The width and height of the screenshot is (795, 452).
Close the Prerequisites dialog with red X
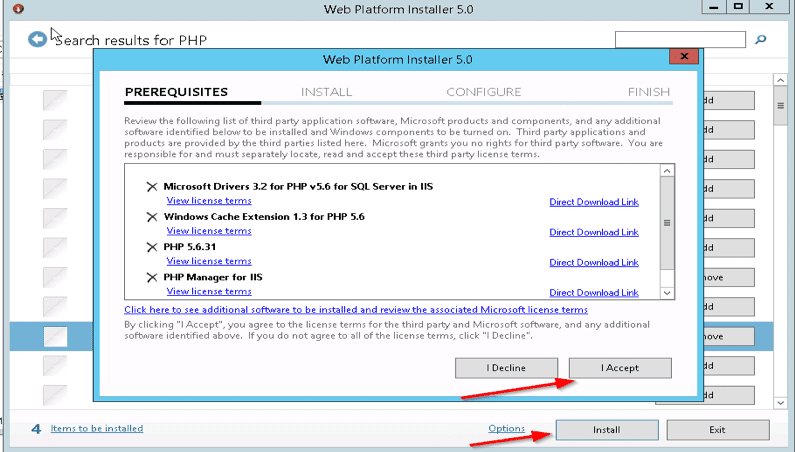(684, 59)
